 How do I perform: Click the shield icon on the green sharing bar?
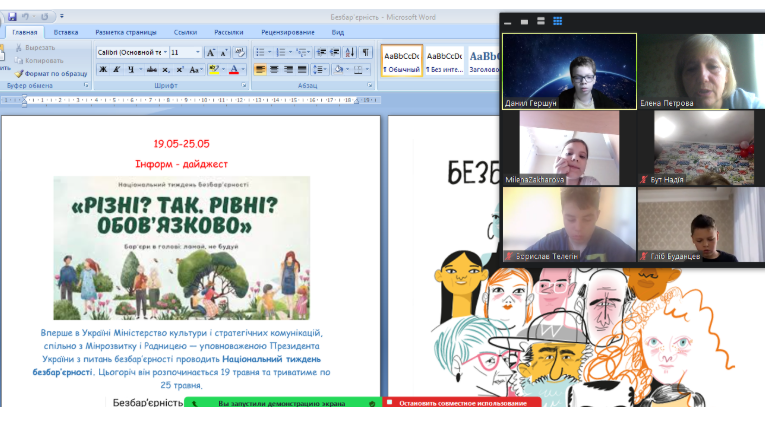click(x=372, y=403)
